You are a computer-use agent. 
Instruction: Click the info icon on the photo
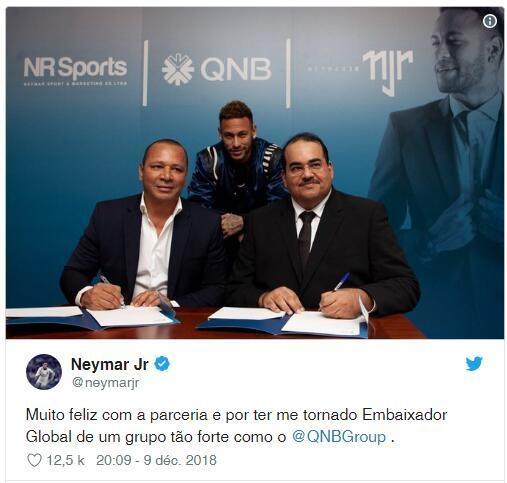(489, 21)
